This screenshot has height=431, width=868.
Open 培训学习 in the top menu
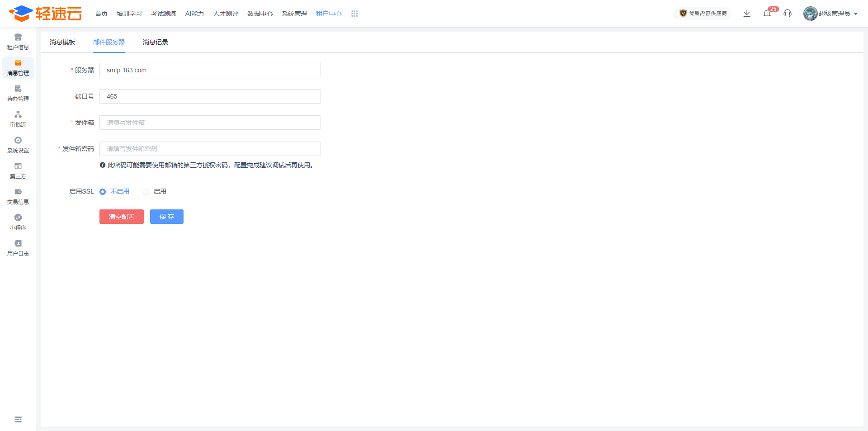pyautogui.click(x=129, y=14)
